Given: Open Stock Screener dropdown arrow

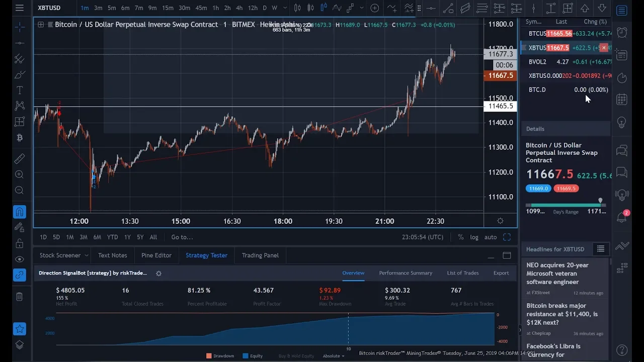Looking at the screenshot, I should coord(86,255).
